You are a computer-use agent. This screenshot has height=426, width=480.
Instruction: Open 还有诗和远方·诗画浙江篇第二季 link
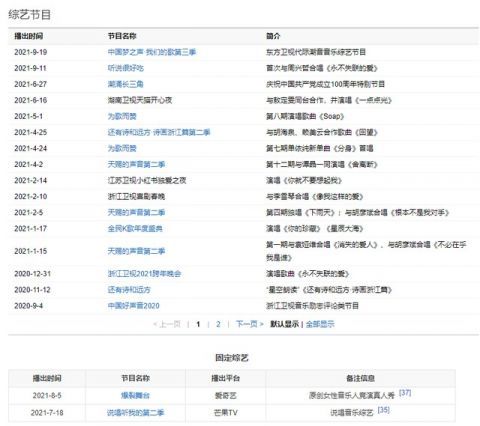click(159, 132)
